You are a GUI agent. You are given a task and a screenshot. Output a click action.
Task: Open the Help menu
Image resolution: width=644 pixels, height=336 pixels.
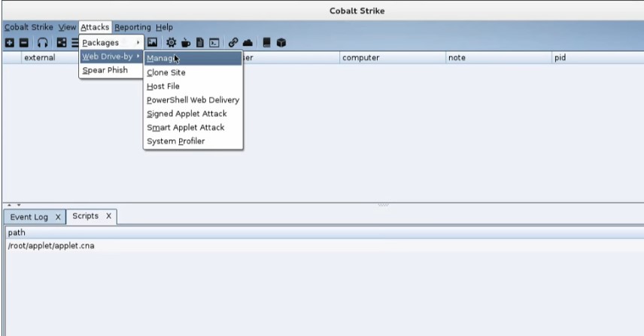point(164,27)
